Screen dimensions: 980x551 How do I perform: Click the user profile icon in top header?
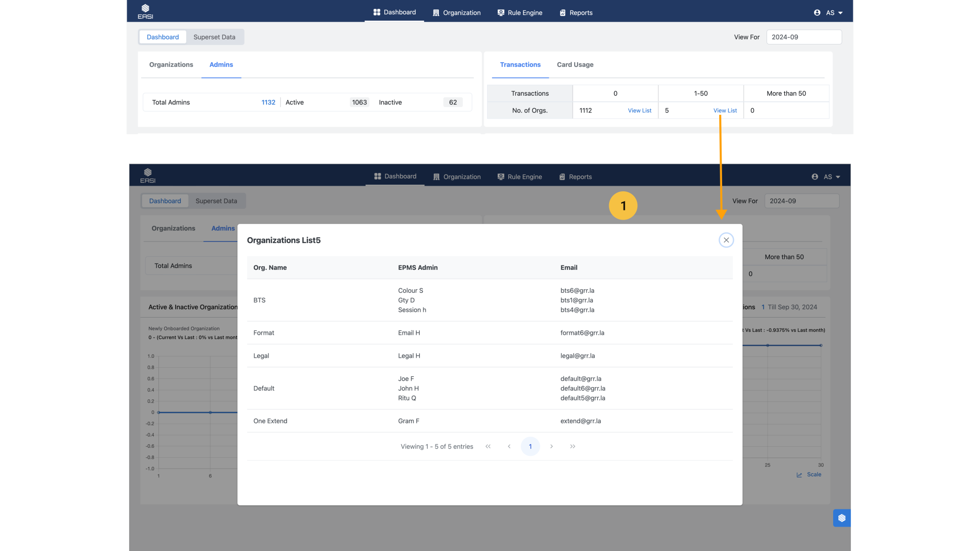pos(817,13)
